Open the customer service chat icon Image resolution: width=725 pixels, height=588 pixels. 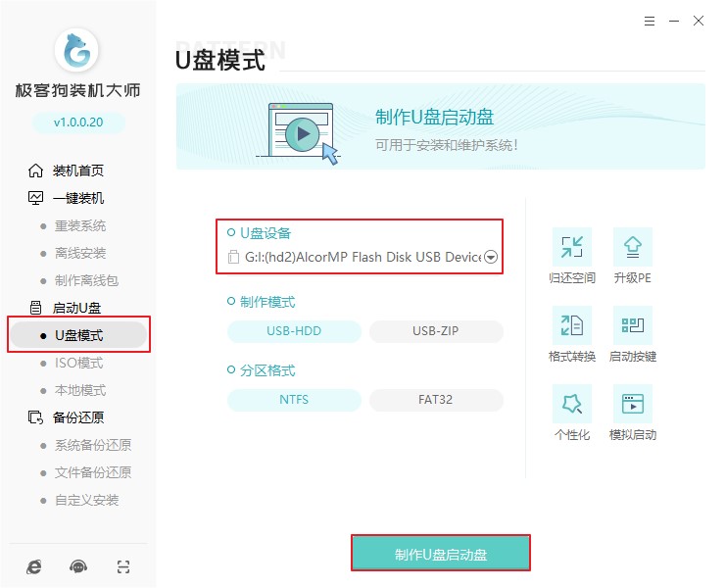click(x=78, y=566)
